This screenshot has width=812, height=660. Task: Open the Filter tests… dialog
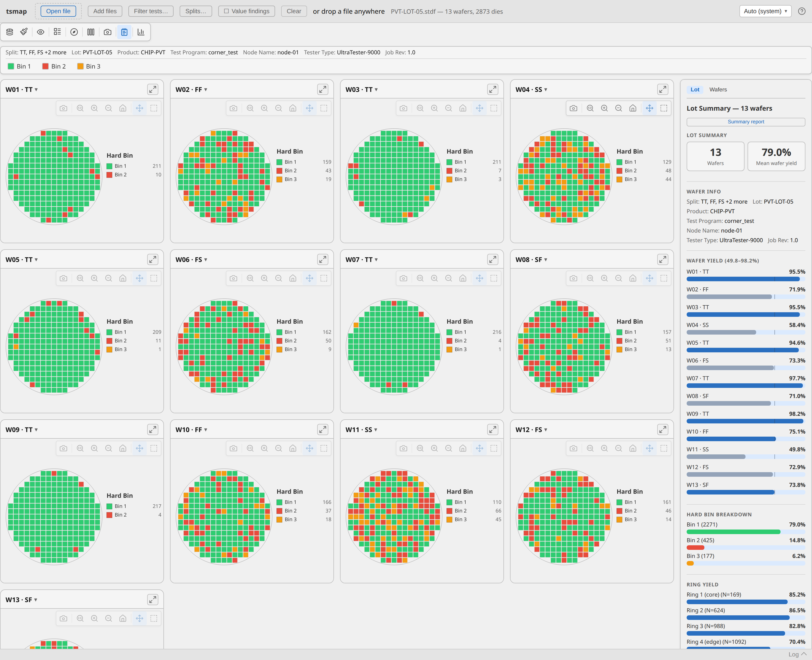click(x=151, y=11)
